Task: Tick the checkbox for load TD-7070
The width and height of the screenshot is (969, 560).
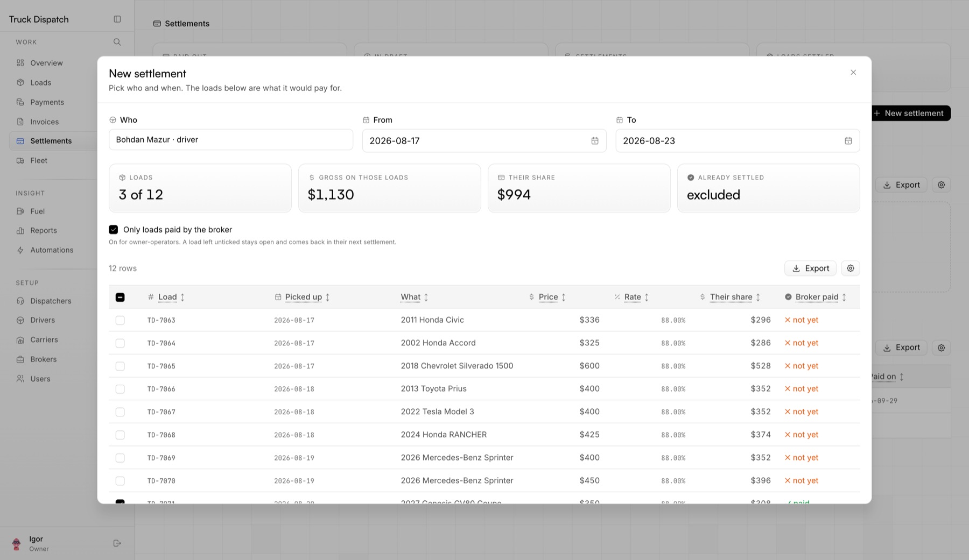Action: click(120, 481)
